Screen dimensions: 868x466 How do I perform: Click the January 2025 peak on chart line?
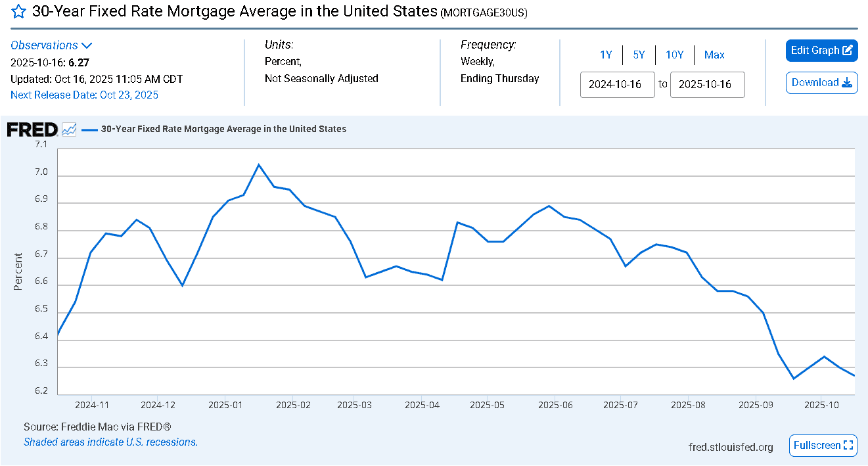(258, 164)
